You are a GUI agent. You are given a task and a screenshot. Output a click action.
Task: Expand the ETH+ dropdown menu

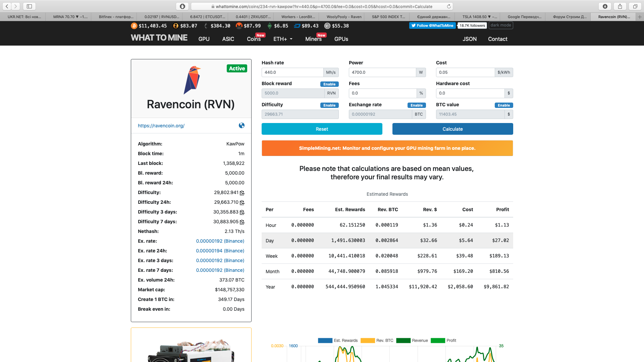click(283, 39)
